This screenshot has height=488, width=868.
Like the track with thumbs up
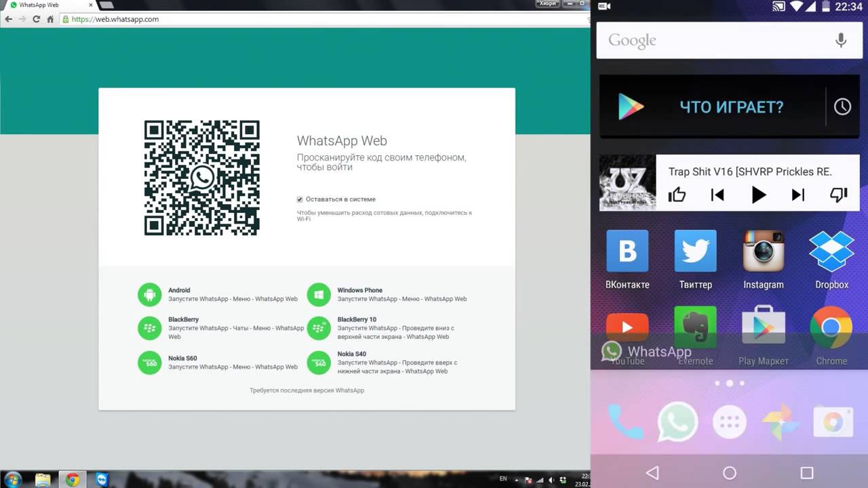pos(677,195)
